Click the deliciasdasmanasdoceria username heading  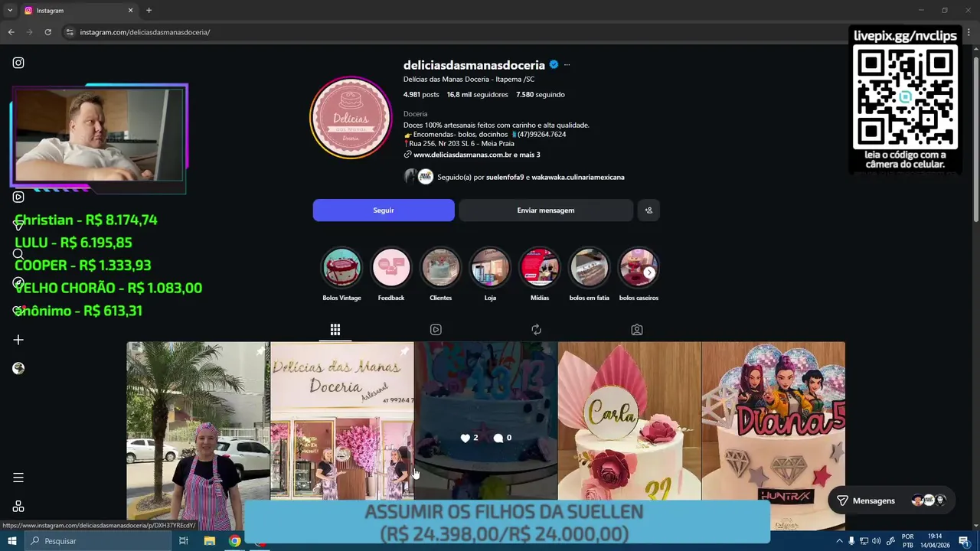tap(474, 65)
